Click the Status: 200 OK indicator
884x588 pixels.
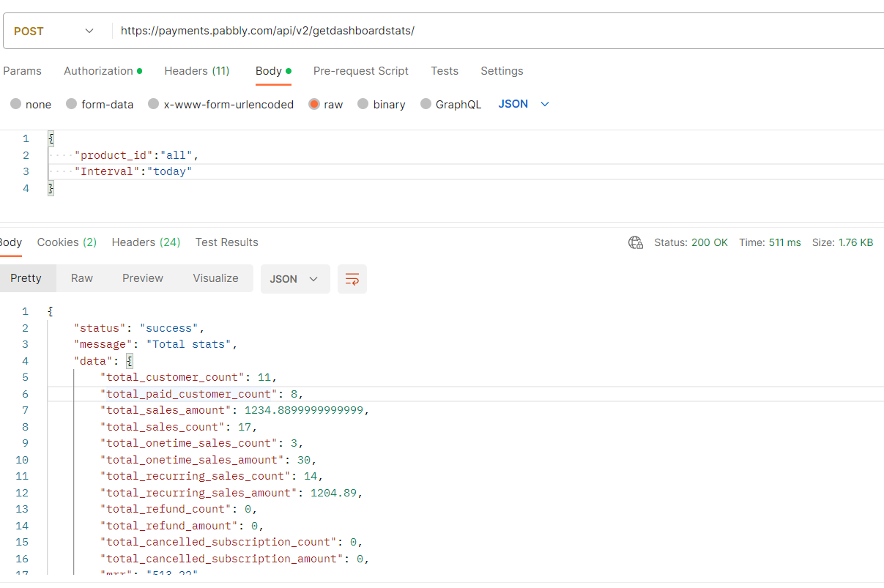click(691, 242)
